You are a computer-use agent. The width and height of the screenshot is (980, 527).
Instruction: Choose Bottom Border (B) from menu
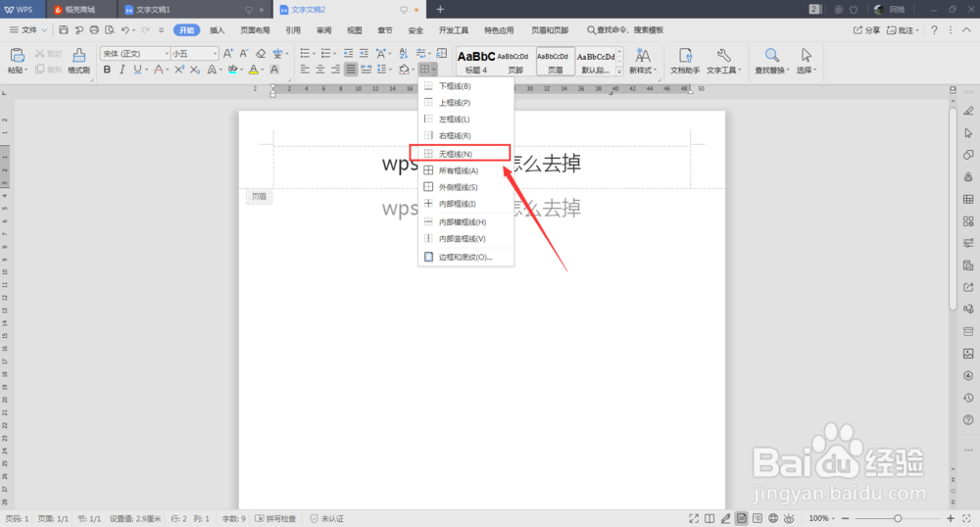(x=465, y=86)
